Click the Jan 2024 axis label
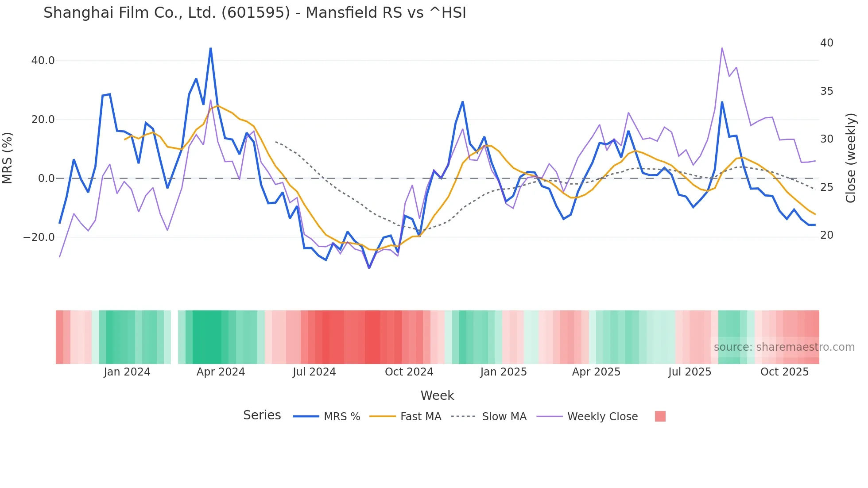Viewport: 868px width, 488px height. (127, 372)
